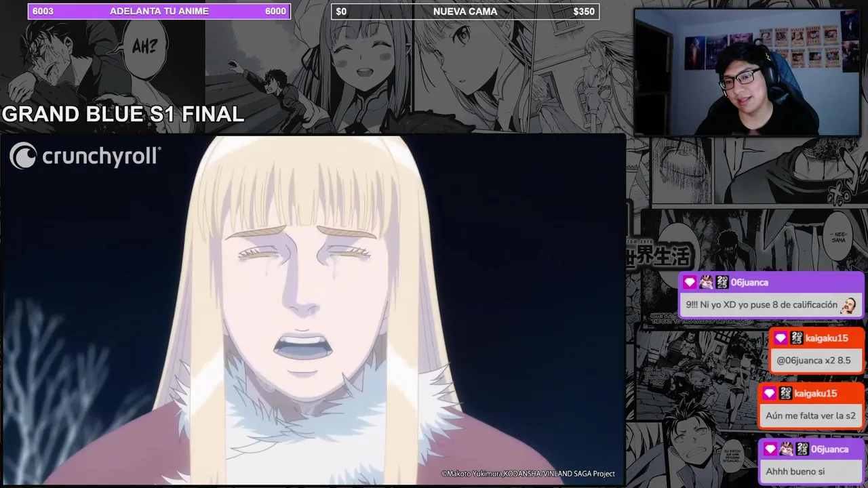This screenshot has height=488, width=868.
Task: Click username kaigaku15 above '@06juanca x2 8.5'
Action: click(x=827, y=338)
